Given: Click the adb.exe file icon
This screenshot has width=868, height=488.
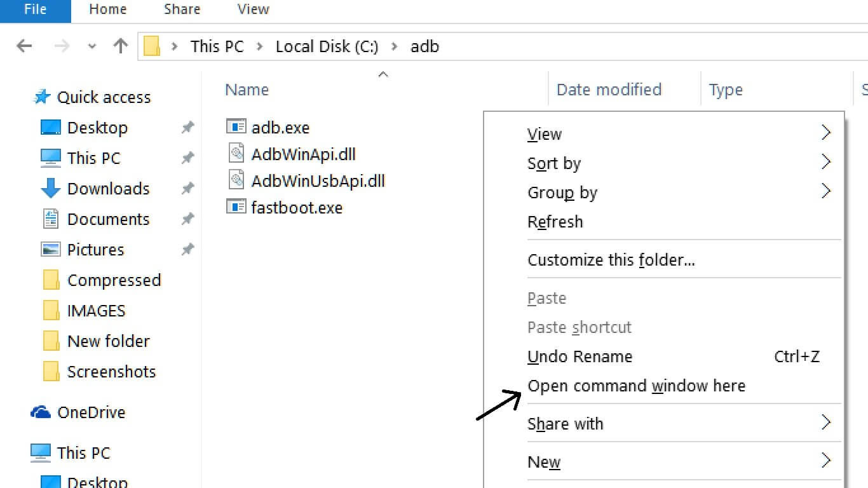Looking at the screenshot, I should 236,127.
